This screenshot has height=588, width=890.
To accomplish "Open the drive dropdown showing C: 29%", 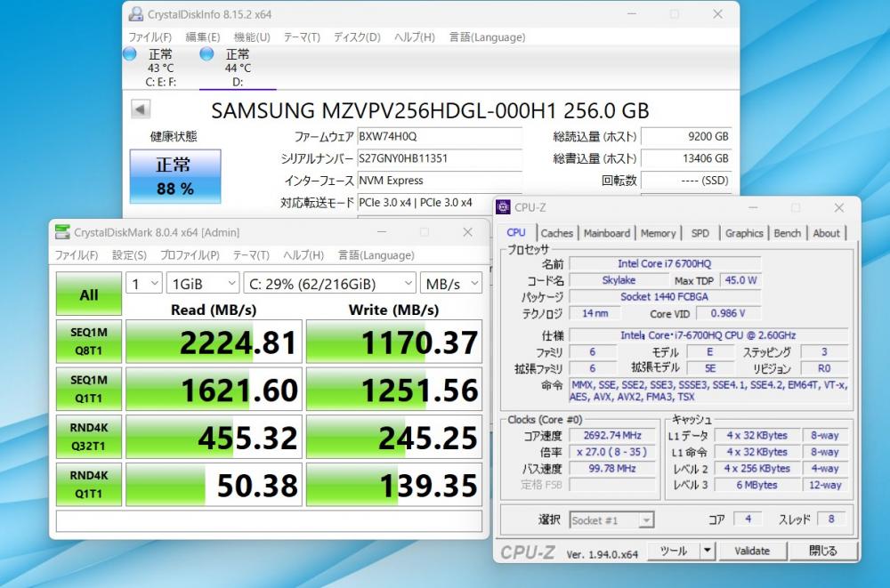I will tap(330, 283).
